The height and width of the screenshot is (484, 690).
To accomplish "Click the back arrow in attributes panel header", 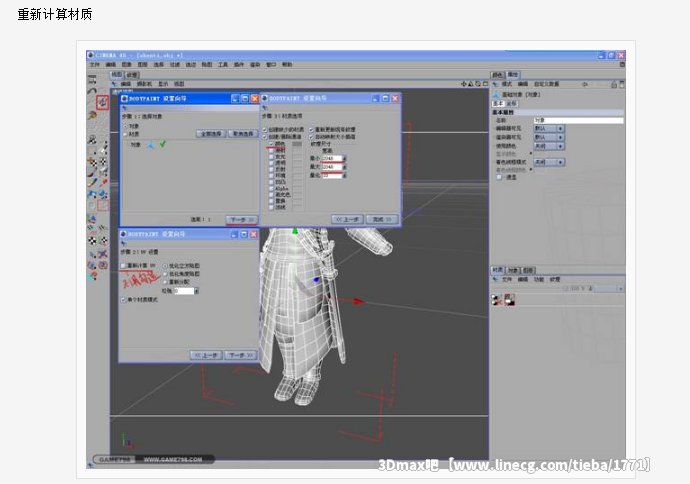I will pyautogui.click(x=584, y=84).
